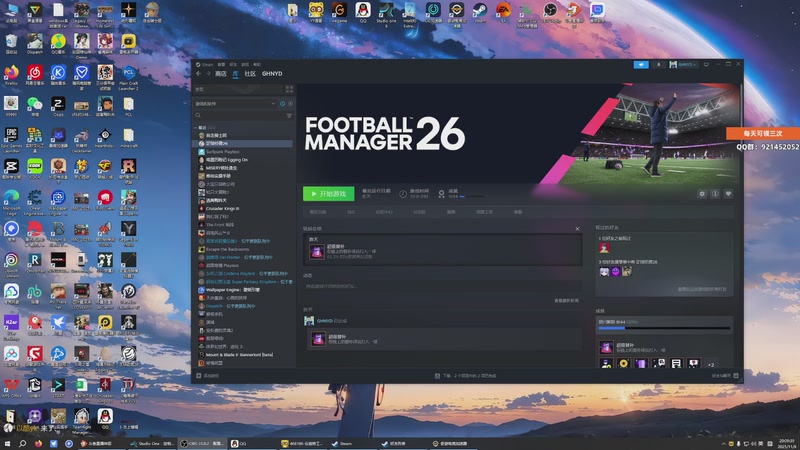Screen dimensions: 800x450
Task: Open the 商店 store tab in Steam
Action: [x=220, y=74]
